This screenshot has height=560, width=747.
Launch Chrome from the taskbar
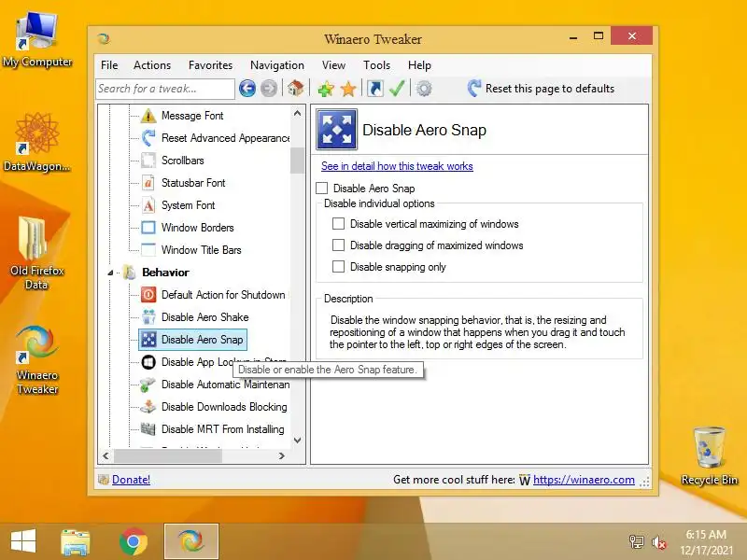(x=133, y=542)
